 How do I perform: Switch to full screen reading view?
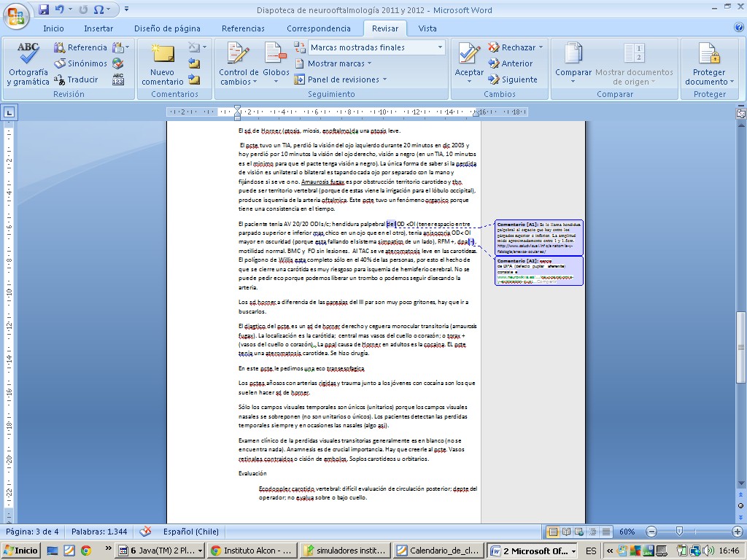pos(566,532)
